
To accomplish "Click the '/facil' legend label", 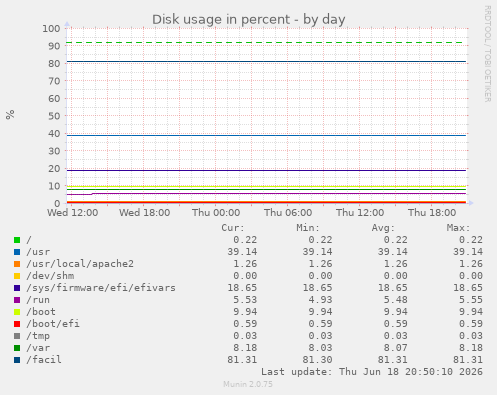I will [44, 360].
